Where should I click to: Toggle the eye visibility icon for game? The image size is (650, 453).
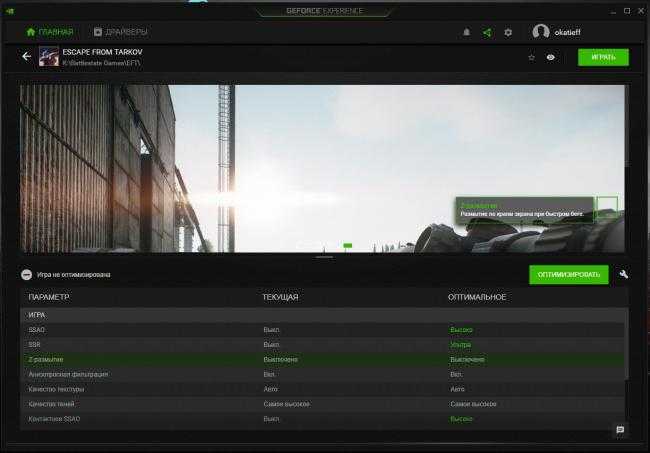pos(551,58)
